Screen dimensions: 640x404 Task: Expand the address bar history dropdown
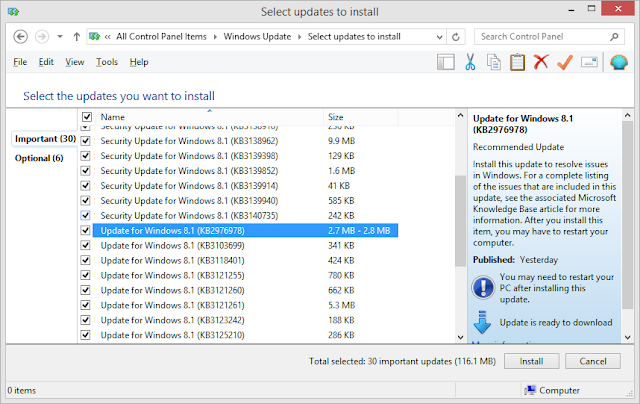coord(439,37)
